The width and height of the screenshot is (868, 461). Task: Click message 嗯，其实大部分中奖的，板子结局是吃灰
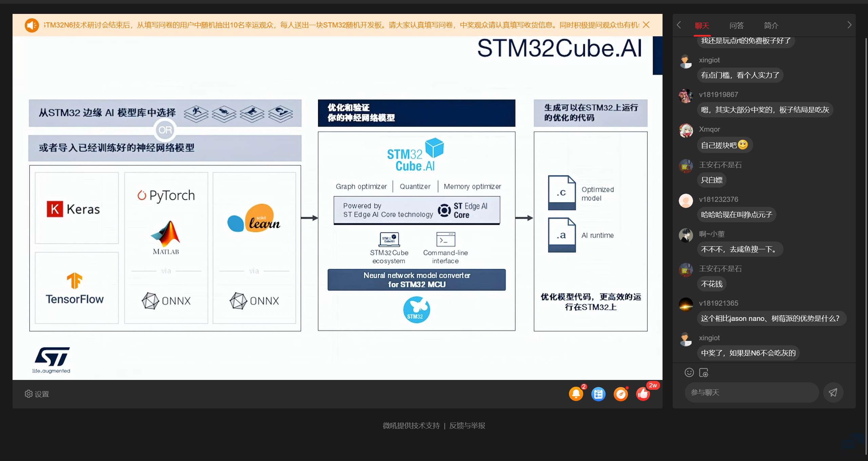pos(765,110)
